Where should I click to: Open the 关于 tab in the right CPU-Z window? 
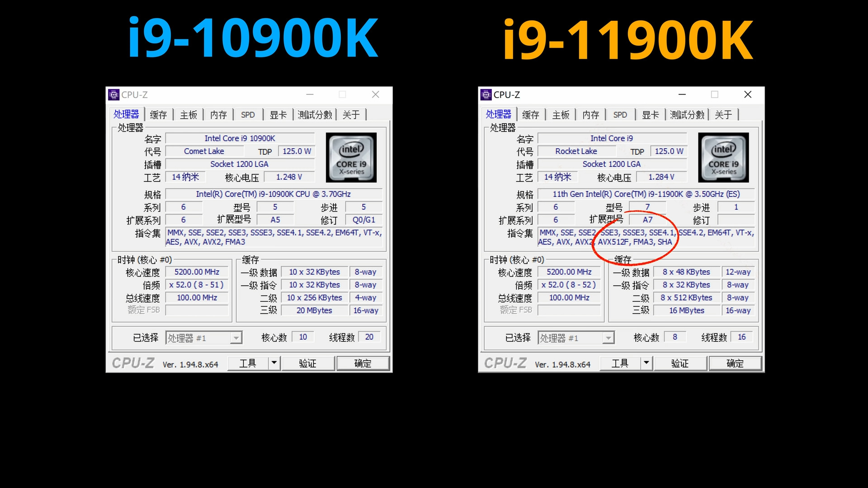pyautogui.click(x=723, y=115)
